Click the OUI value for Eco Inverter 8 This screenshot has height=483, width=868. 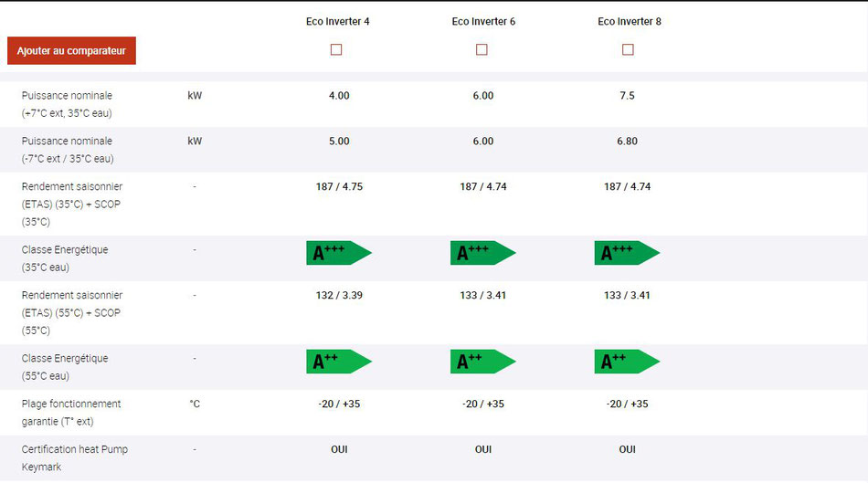627,449
